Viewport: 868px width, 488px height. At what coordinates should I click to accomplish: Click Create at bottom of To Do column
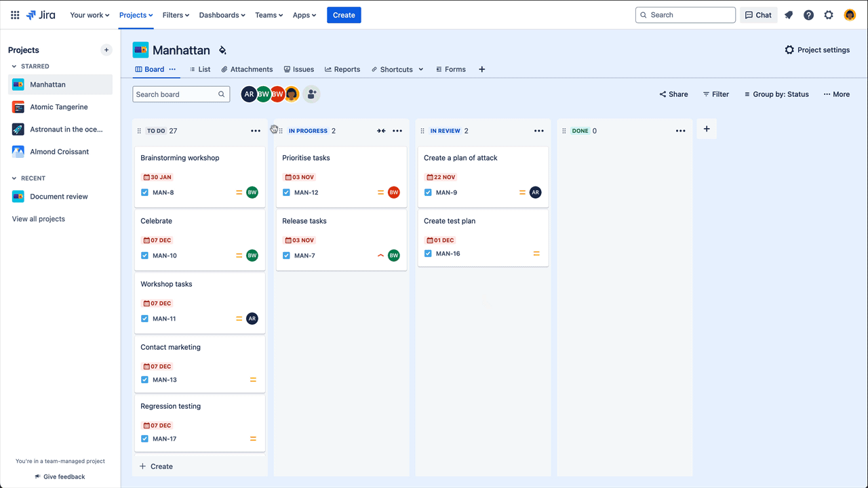[x=156, y=466]
